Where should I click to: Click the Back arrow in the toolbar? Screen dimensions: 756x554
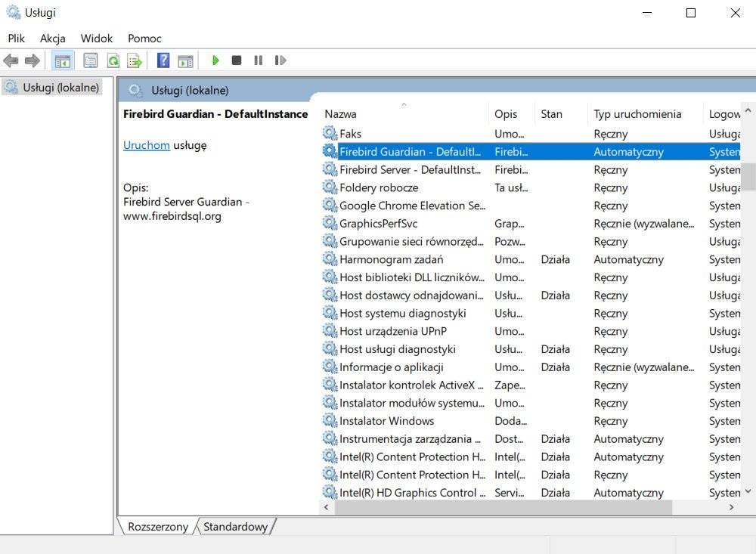(x=11, y=60)
